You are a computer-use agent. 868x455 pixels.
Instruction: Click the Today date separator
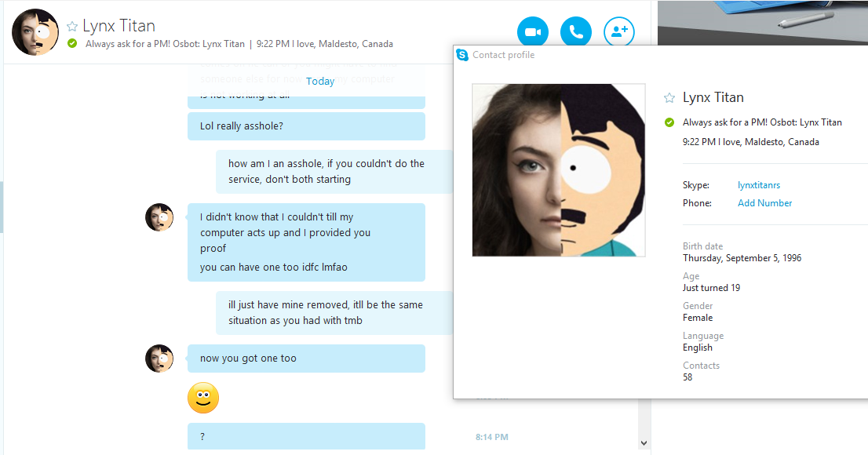coord(320,82)
